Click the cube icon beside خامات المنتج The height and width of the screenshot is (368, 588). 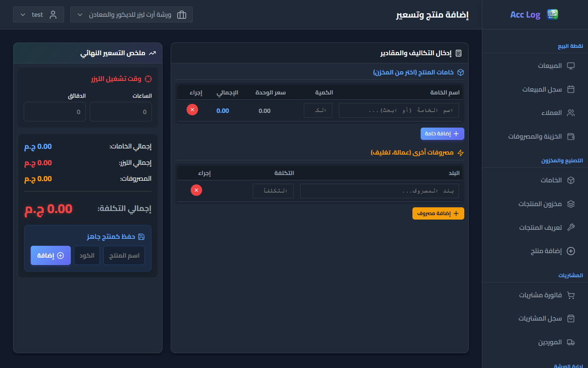[x=461, y=72]
